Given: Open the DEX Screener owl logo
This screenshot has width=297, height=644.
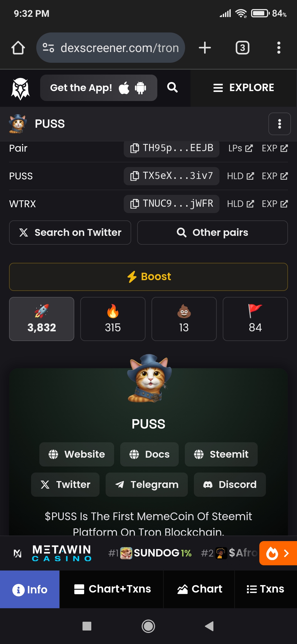Looking at the screenshot, I should [x=20, y=88].
